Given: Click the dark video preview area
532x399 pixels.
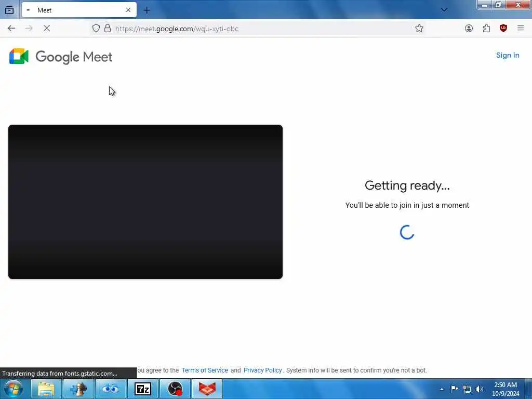Looking at the screenshot, I should (x=145, y=202).
